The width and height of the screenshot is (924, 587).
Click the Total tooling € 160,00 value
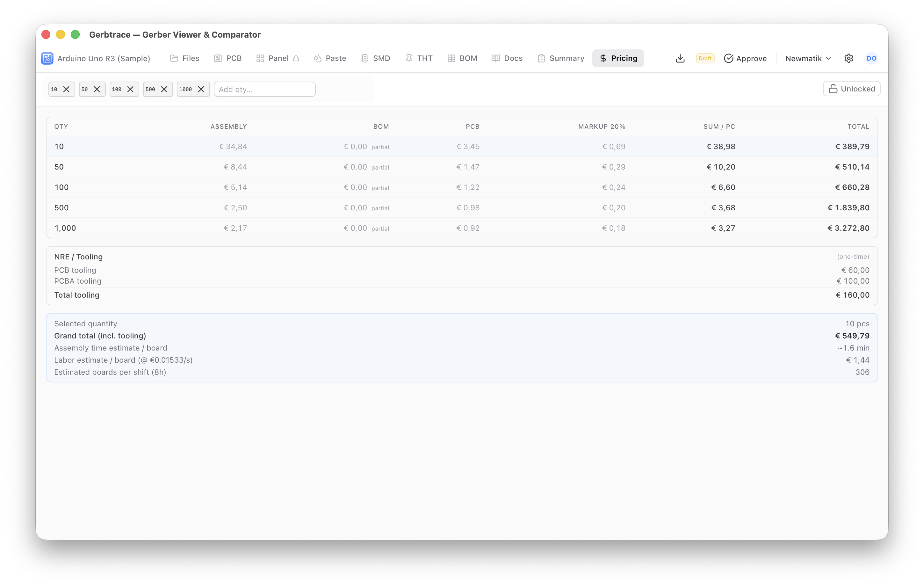[853, 295]
